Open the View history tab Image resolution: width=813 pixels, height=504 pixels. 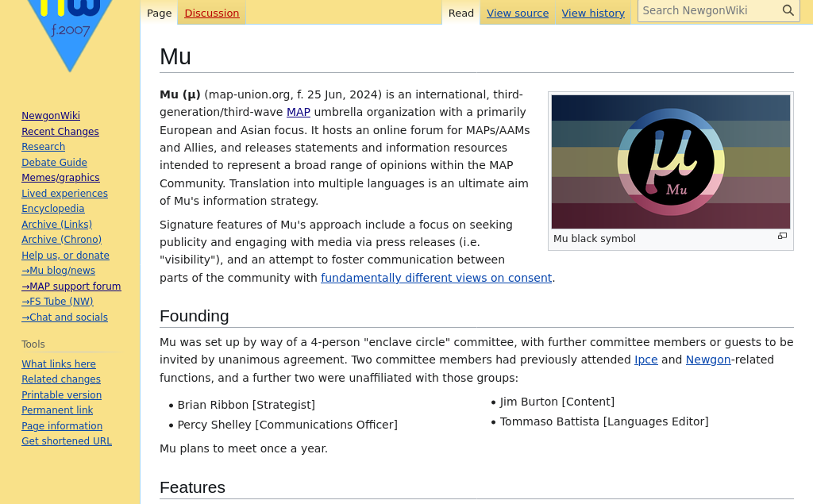tap(593, 13)
